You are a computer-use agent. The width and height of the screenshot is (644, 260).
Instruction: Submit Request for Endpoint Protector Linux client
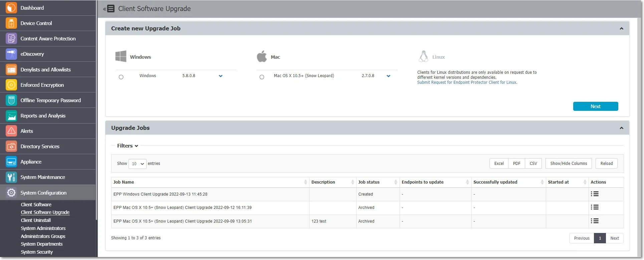click(467, 82)
